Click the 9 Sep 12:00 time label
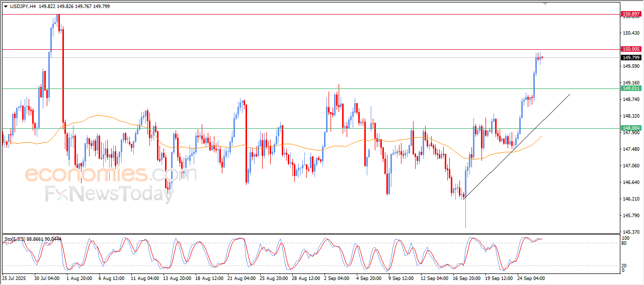Viewport: 644px width, 285px height. point(401,278)
